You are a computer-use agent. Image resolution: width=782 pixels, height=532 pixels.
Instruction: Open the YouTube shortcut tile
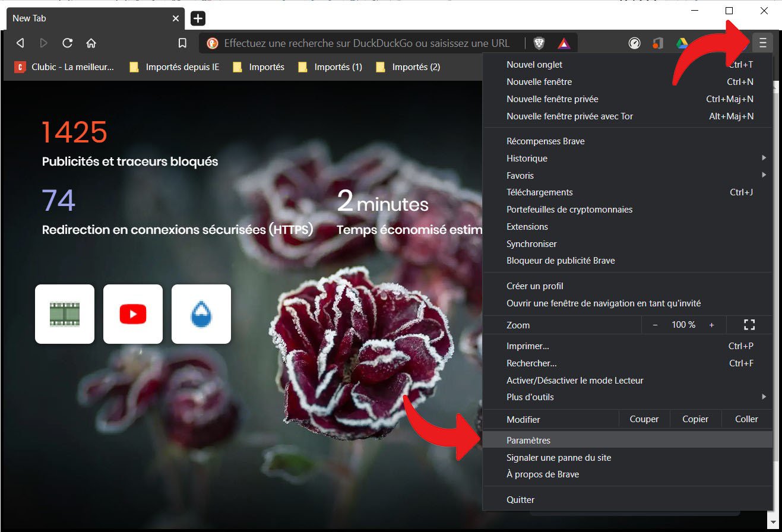click(133, 314)
